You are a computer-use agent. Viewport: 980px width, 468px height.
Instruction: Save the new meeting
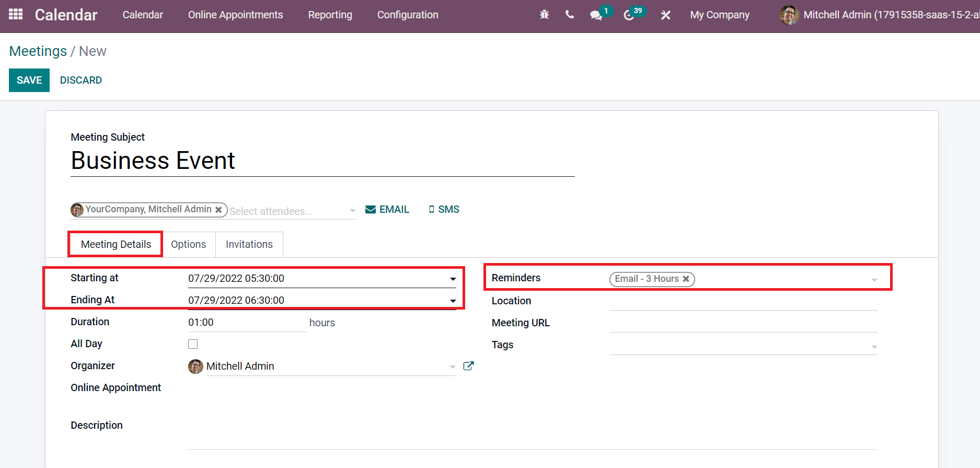[x=29, y=80]
